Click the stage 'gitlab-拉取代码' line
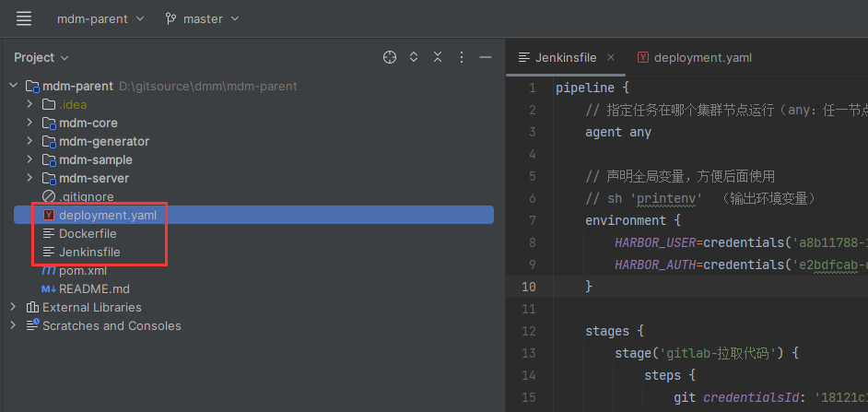The image size is (868, 412). [x=707, y=353]
